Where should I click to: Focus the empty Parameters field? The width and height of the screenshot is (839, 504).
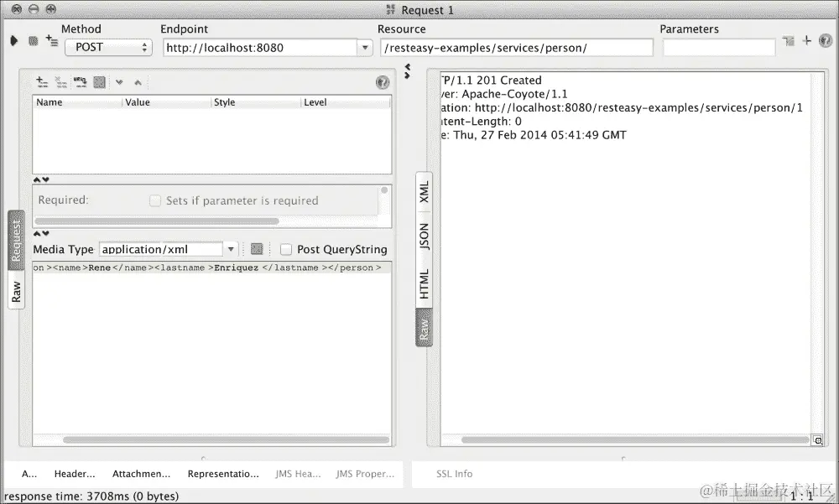pyautogui.click(x=719, y=48)
